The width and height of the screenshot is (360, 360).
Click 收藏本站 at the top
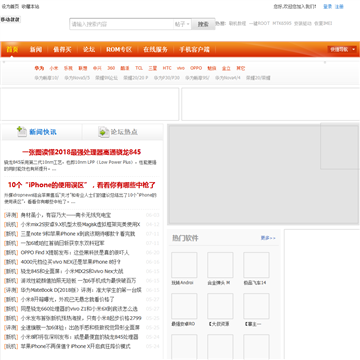(x=30, y=6)
